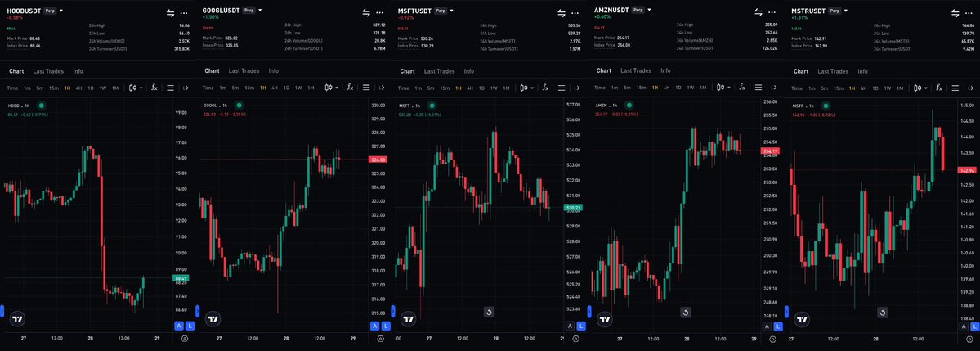Open the GOOGLUSDT pair selector dropdown arrow

(260, 11)
